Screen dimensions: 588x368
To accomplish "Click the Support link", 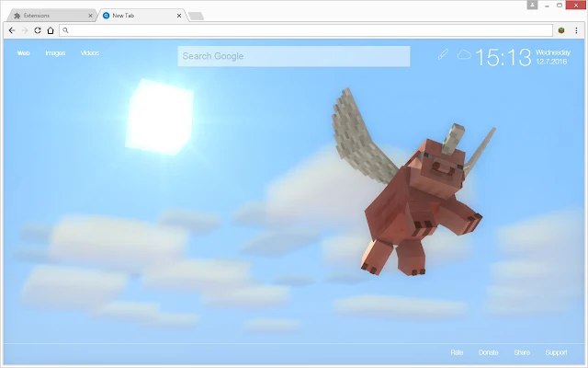I will point(556,352).
